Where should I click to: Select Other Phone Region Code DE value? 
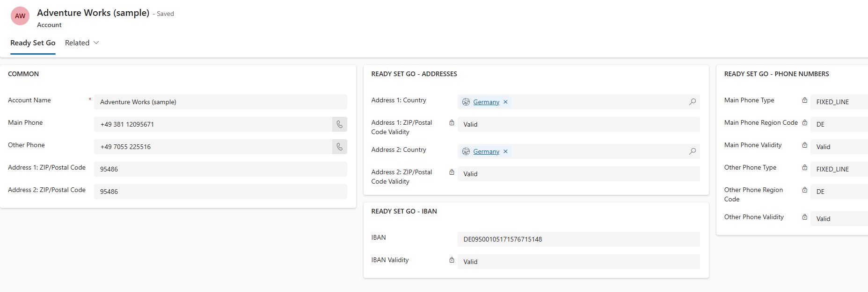coord(839,192)
